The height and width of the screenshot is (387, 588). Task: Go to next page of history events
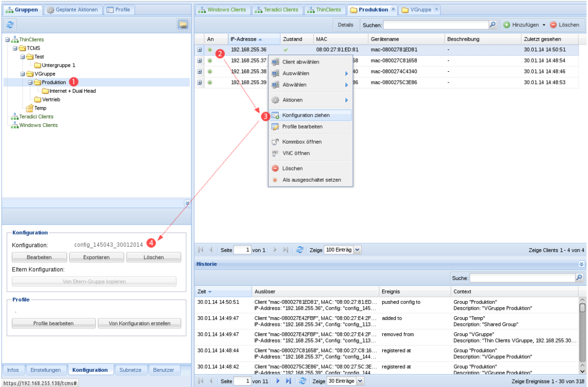(277, 381)
